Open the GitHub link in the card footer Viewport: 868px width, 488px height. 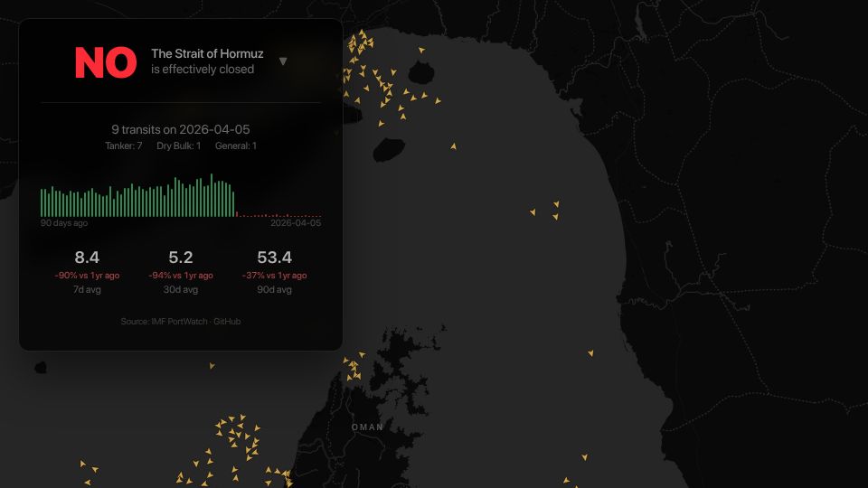tap(227, 322)
